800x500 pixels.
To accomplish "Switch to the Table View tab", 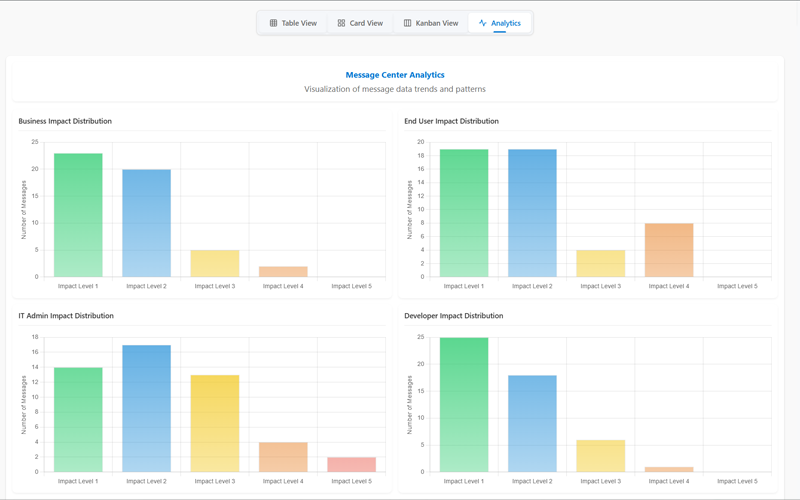I will 292,23.
